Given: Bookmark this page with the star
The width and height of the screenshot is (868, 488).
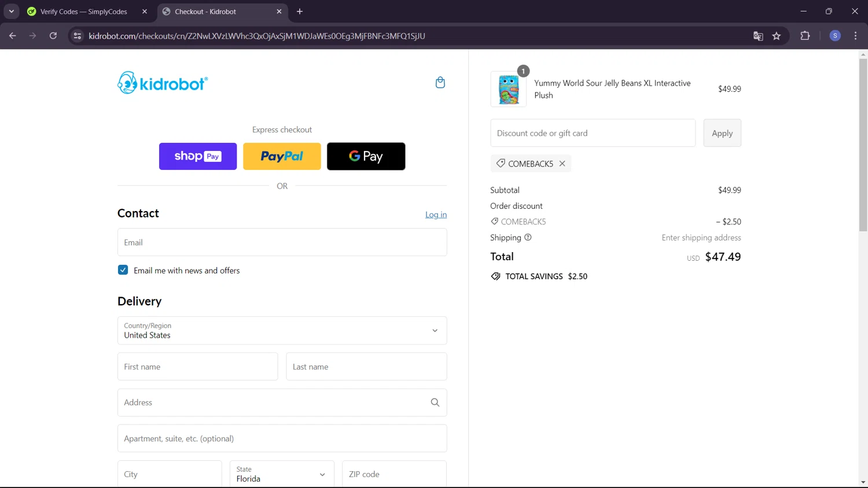Looking at the screenshot, I should tap(777, 36).
